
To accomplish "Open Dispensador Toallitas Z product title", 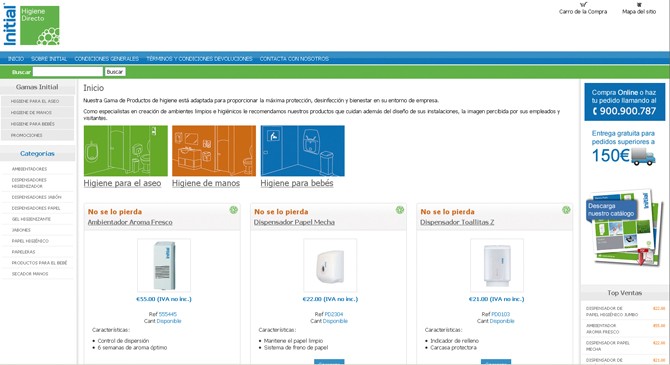I will coord(457,222).
